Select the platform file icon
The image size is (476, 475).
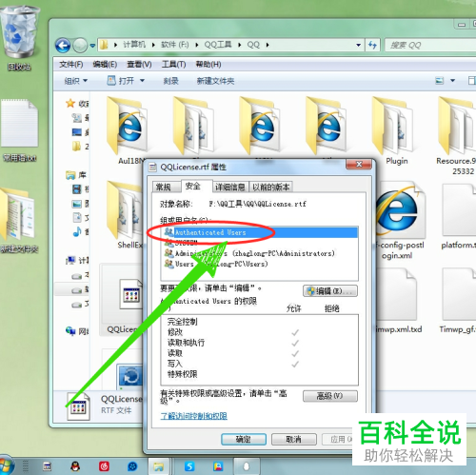point(459,216)
